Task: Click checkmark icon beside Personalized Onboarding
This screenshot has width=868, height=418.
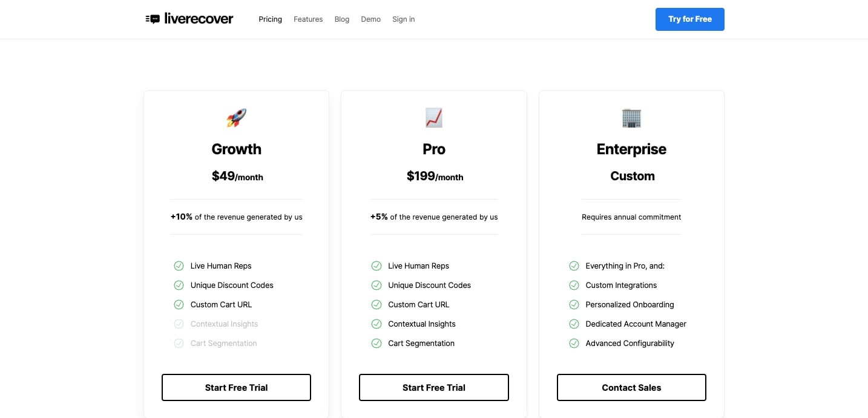Action: pos(574,304)
